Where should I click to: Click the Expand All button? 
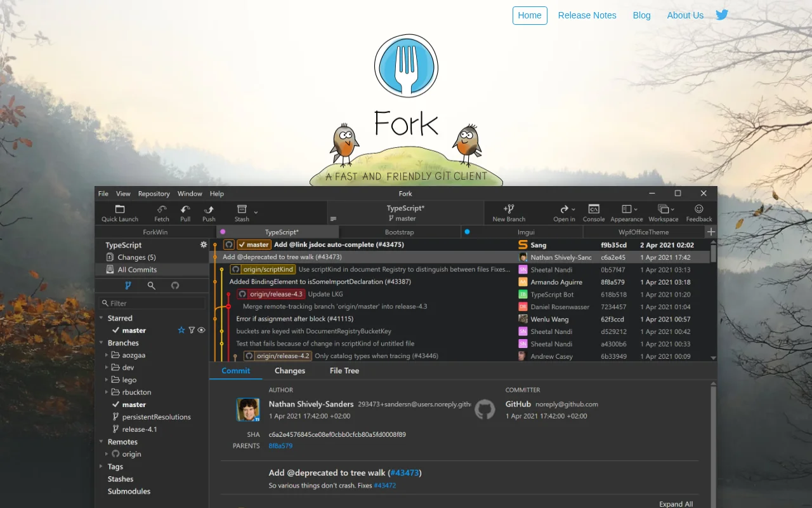coord(676,504)
